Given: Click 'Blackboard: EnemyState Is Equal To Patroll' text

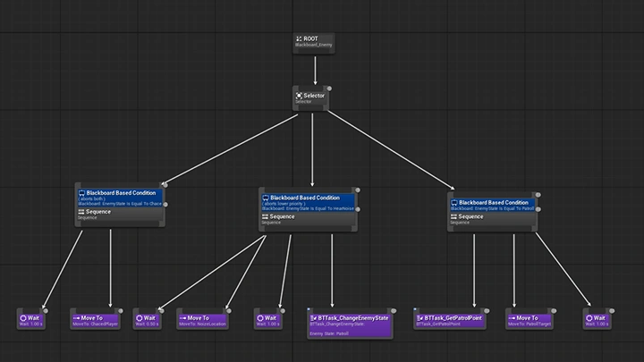Looking at the screenshot, I should point(493,208).
